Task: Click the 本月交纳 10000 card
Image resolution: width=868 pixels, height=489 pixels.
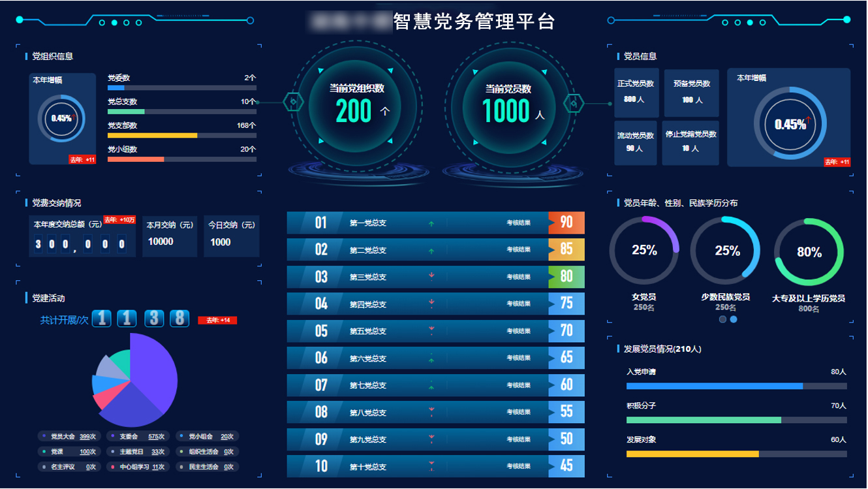Action: point(170,236)
